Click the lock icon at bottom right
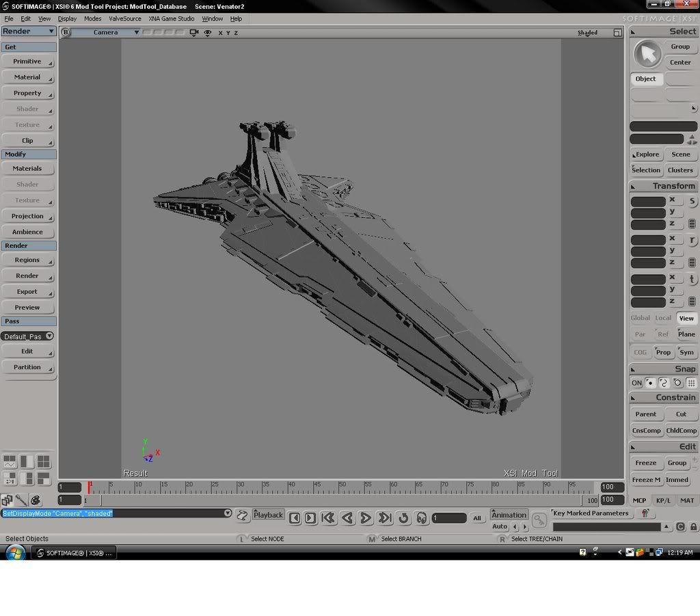The height and width of the screenshot is (616, 700). (693, 526)
